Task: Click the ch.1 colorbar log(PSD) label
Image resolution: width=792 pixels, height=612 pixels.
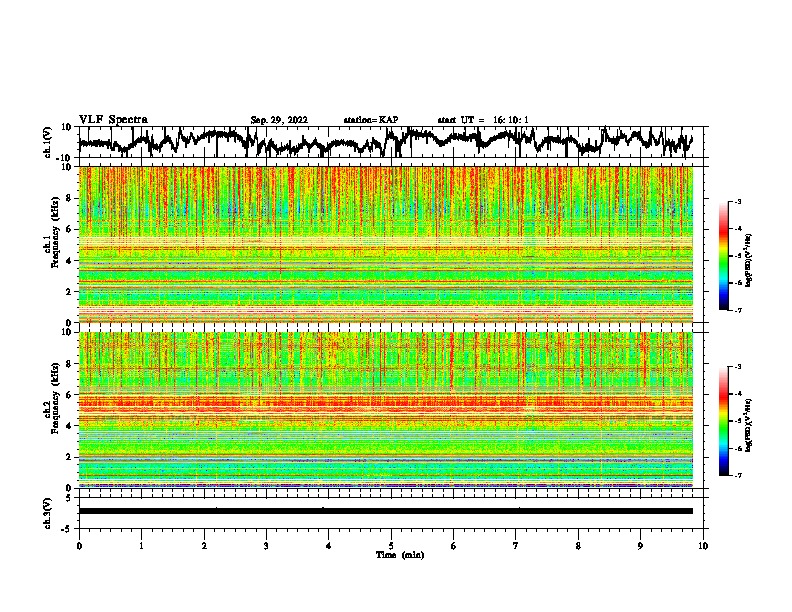Action: [x=748, y=260]
